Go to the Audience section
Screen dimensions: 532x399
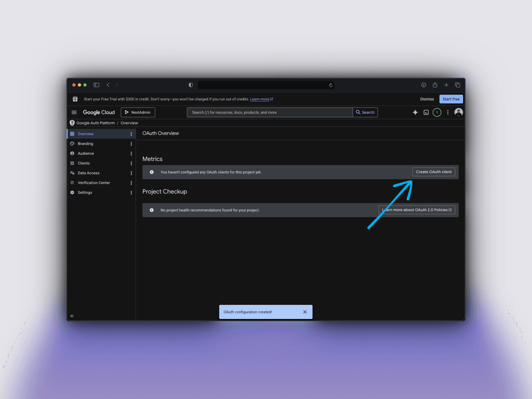[86, 153]
